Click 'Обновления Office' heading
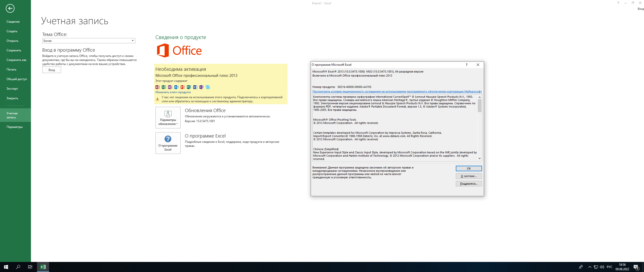Screen dimensions: 644x272 tap(205, 111)
